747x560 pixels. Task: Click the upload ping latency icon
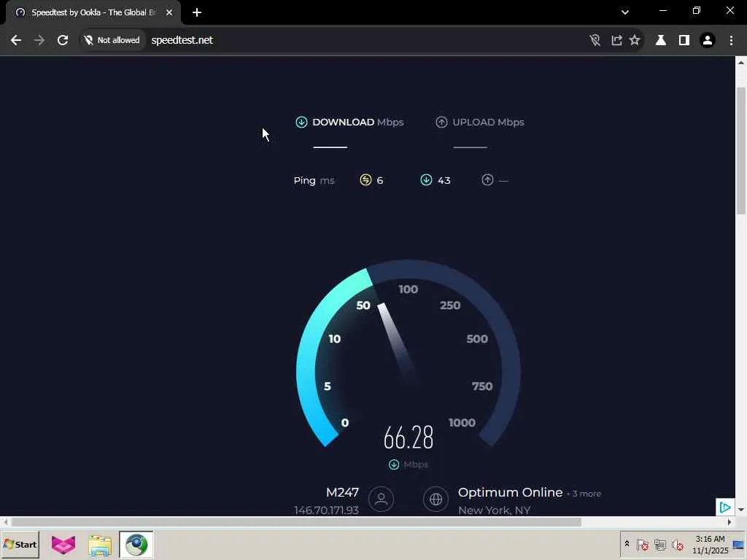pos(487,180)
